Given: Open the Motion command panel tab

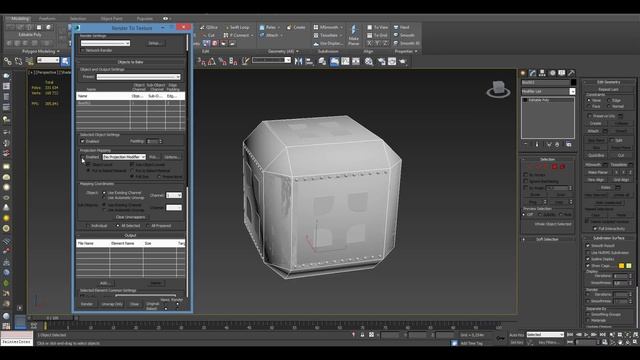Looking at the screenshot, I should 552,73.
